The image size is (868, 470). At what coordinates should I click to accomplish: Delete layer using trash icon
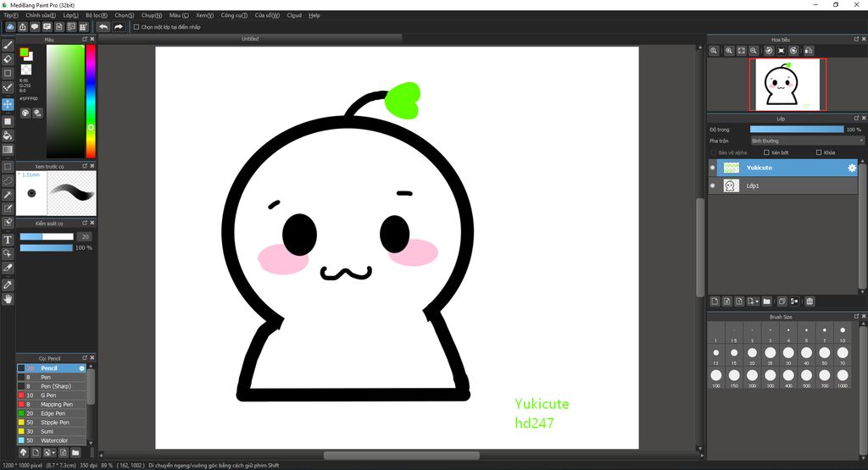810,301
